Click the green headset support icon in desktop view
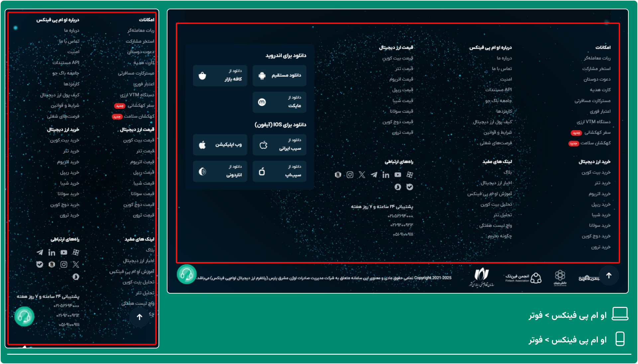This screenshot has height=364, width=638. [x=186, y=274]
